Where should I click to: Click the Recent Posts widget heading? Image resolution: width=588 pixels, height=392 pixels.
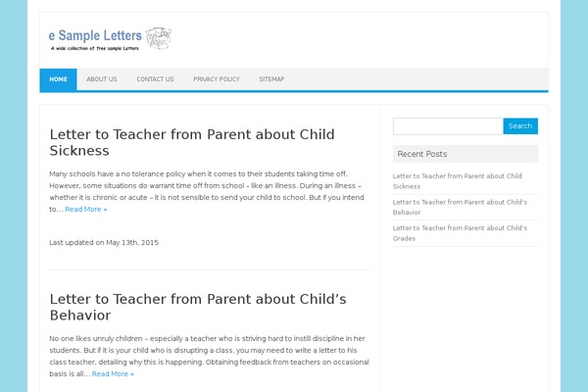coord(422,154)
